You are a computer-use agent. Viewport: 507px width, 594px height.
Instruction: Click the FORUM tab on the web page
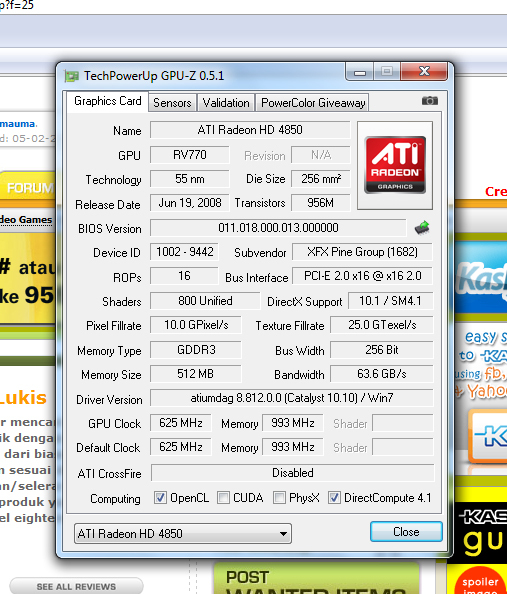(28, 188)
